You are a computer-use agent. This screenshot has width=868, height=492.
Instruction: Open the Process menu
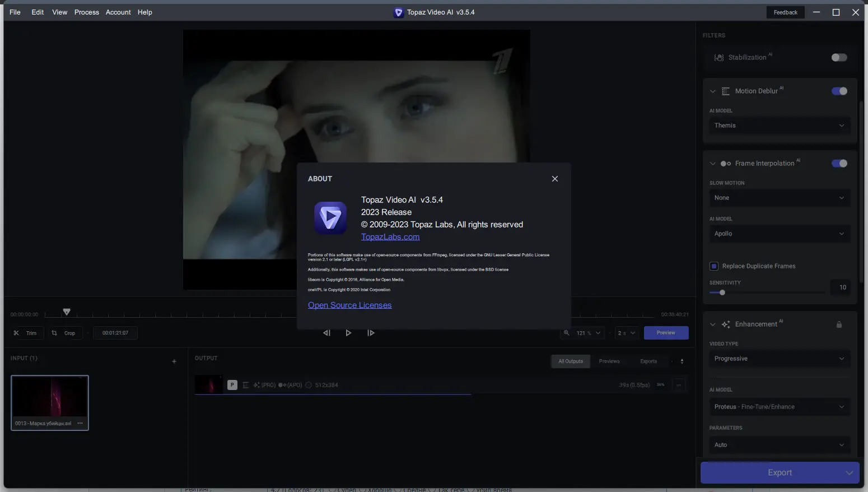[x=87, y=12]
